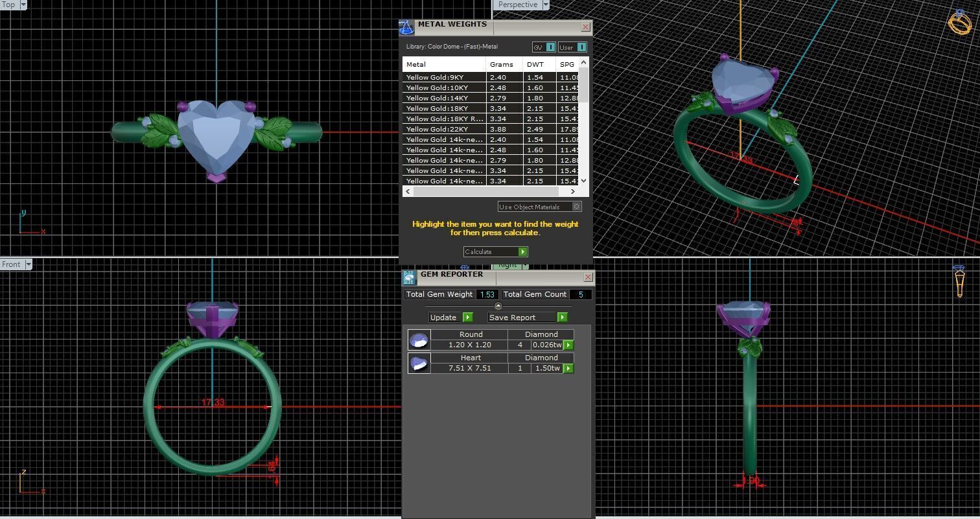This screenshot has width=980, height=519.
Task: Click metal list scroll down arrow
Action: click(x=583, y=181)
